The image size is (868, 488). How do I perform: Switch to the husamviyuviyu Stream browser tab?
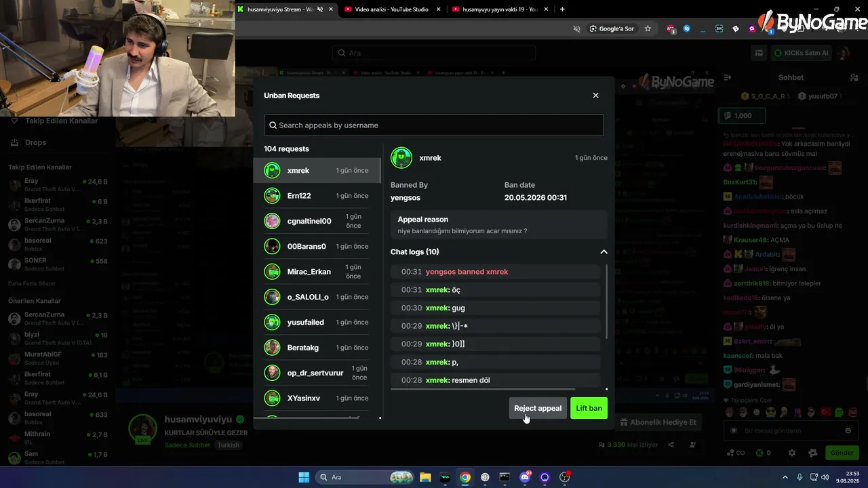(279, 9)
